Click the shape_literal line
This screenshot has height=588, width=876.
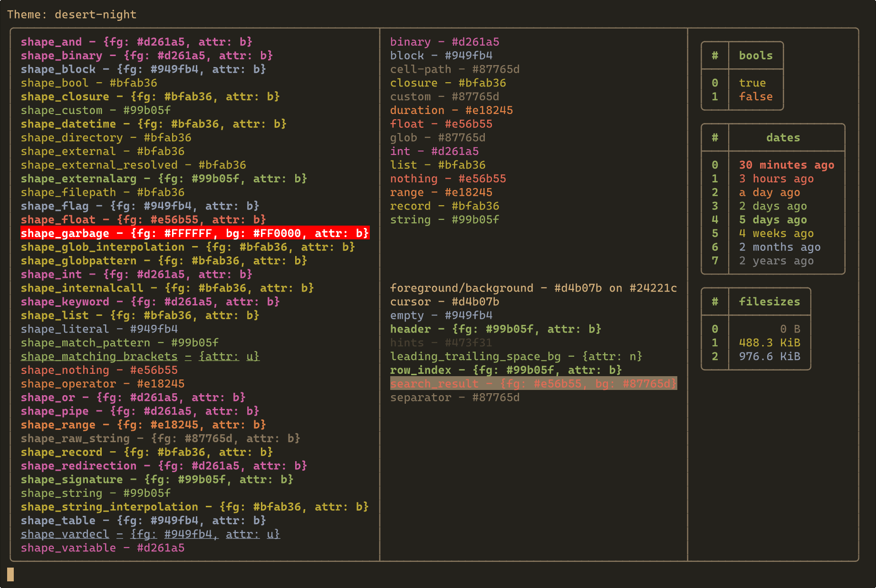tap(99, 330)
